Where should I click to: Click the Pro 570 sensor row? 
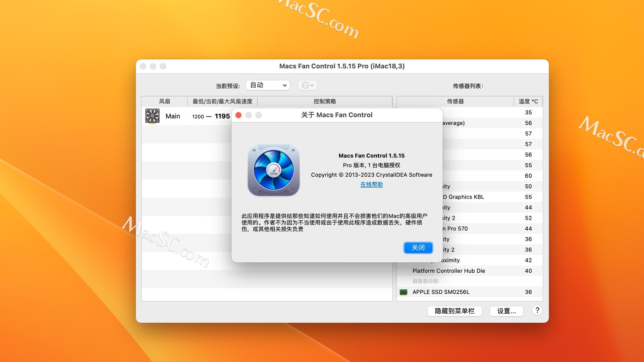pyautogui.click(x=492, y=229)
